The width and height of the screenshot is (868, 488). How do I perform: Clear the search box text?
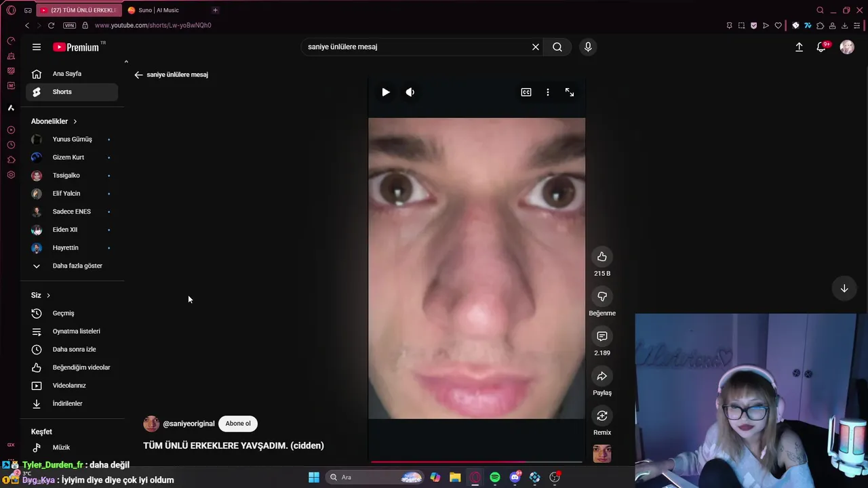tap(536, 47)
